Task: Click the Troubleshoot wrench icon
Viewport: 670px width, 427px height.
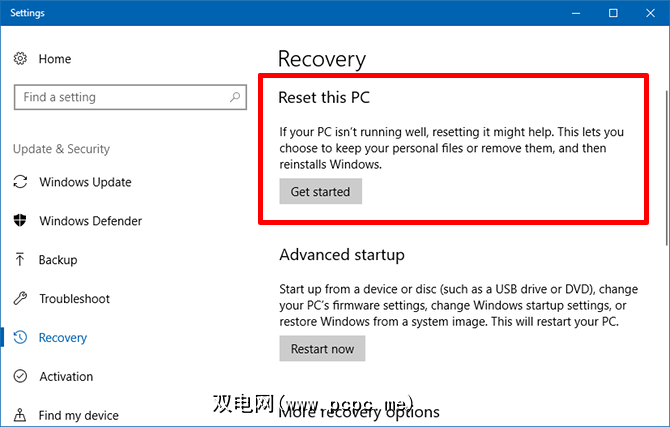Action: click(20, 299)
